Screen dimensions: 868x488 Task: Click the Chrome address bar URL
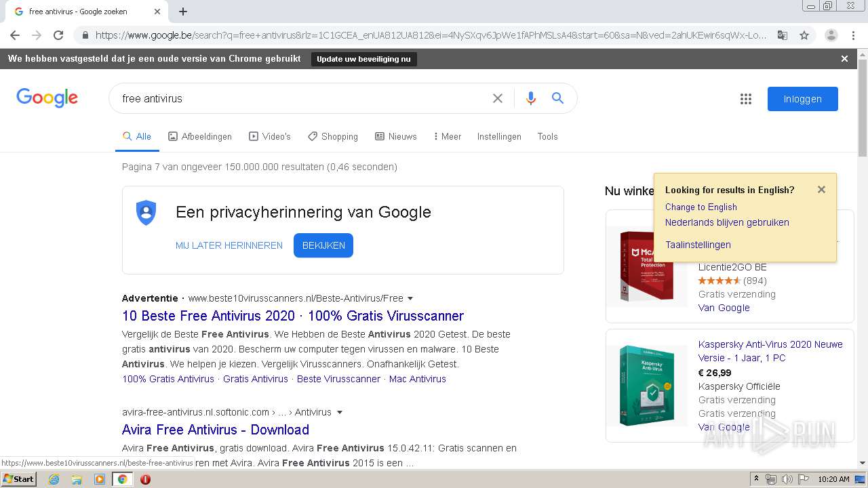pos(431,35)
